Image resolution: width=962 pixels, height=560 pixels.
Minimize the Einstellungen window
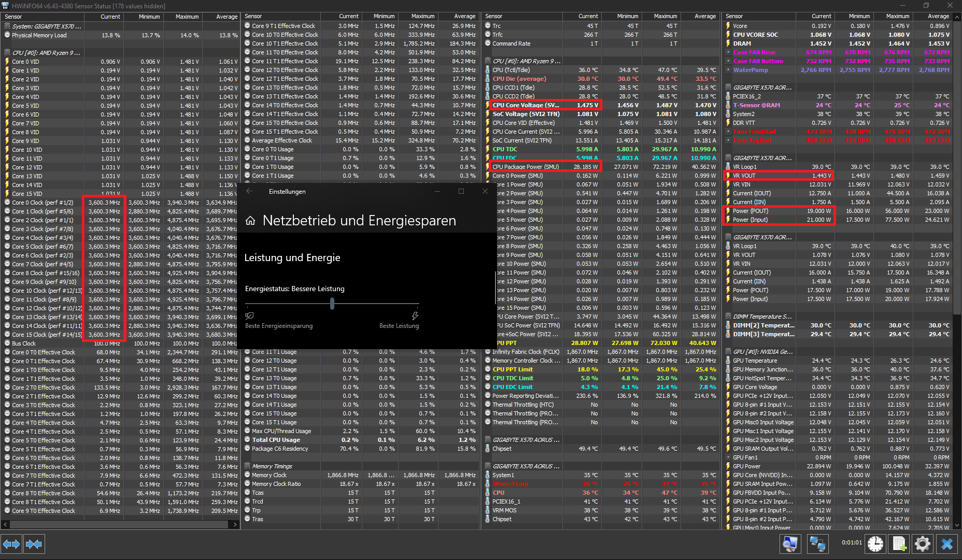[x=437, y=191]
